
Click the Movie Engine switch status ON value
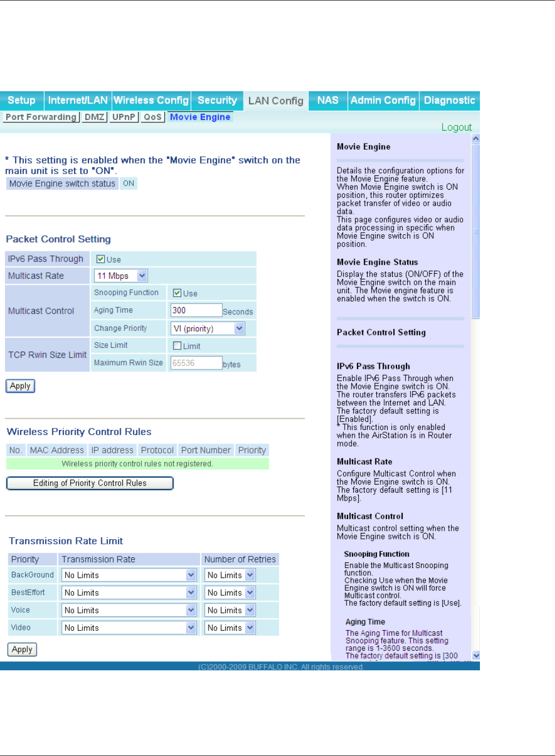pyautogui.click(x=128, y=184)
